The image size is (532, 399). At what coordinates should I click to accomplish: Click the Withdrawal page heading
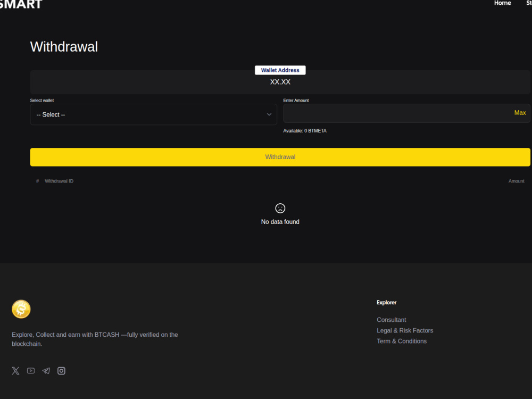pos(64,46)
